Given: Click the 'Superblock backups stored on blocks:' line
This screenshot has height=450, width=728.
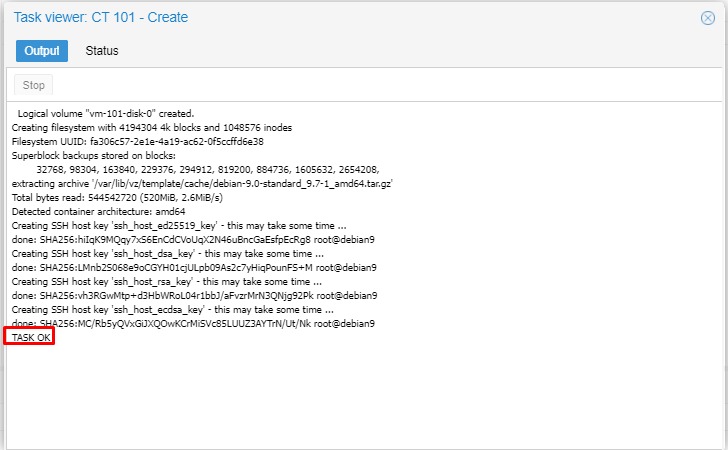Looking at the screenshot, I should [94, 156].
